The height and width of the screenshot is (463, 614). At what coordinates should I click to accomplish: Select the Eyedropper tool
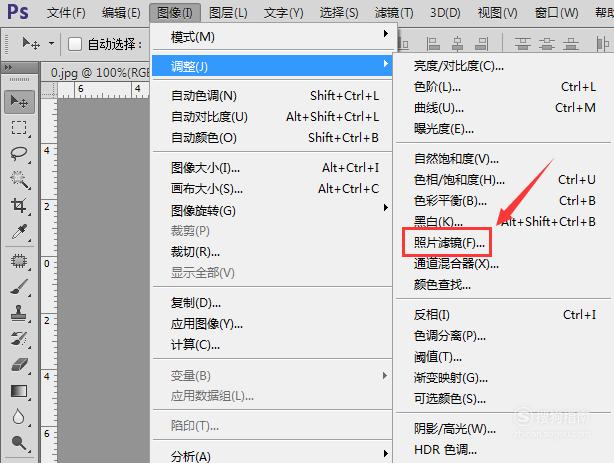19,232
